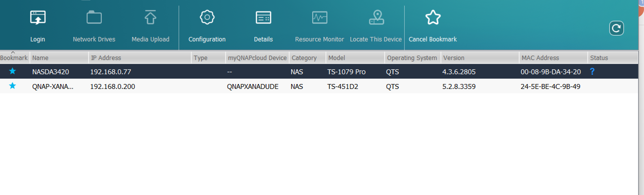Image resolution: width=644 pixels, height=195 pixels.
Task: Click the blue question mark status icon
Action: pos(592,72)
